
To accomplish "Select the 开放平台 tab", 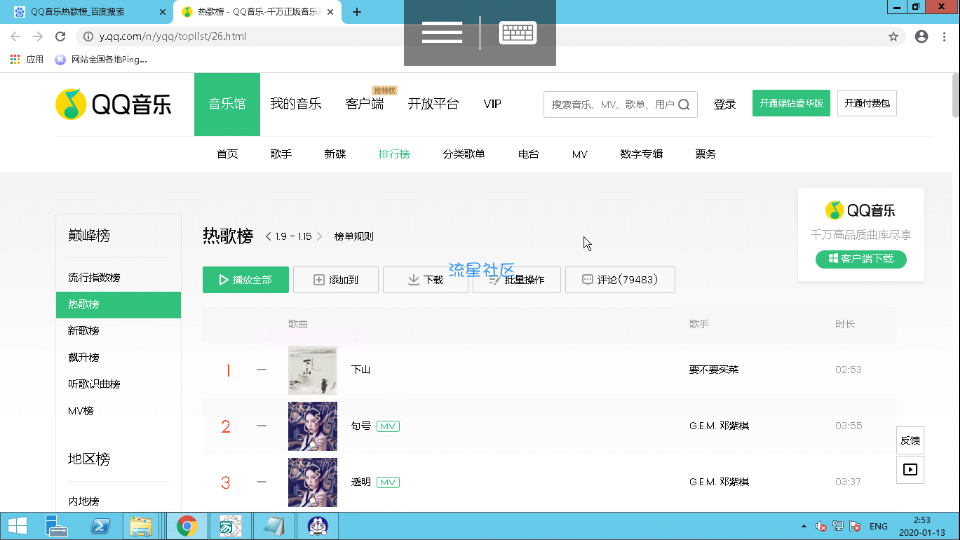I will [x=433, y=104].
